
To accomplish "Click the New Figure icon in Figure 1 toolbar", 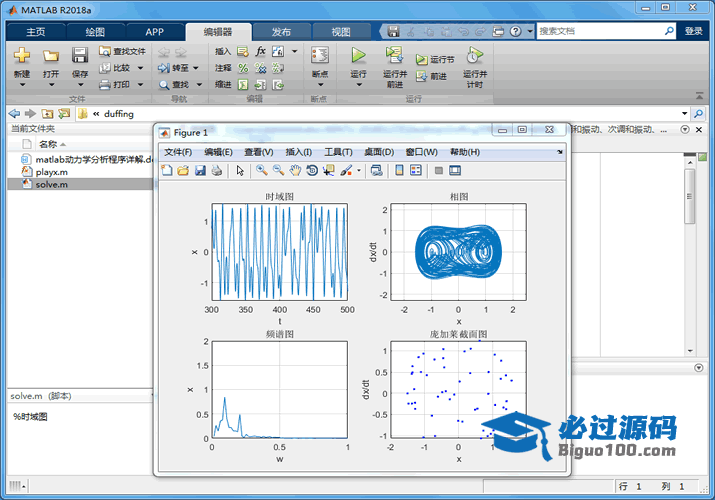I will coord(167,170).
